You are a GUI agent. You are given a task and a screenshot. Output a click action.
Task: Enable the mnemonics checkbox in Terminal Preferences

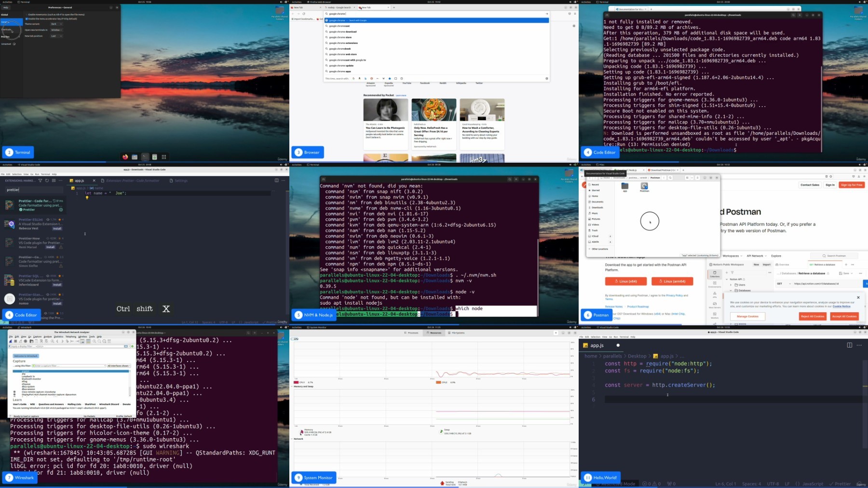pyautogui.click(x=27, y=14)
